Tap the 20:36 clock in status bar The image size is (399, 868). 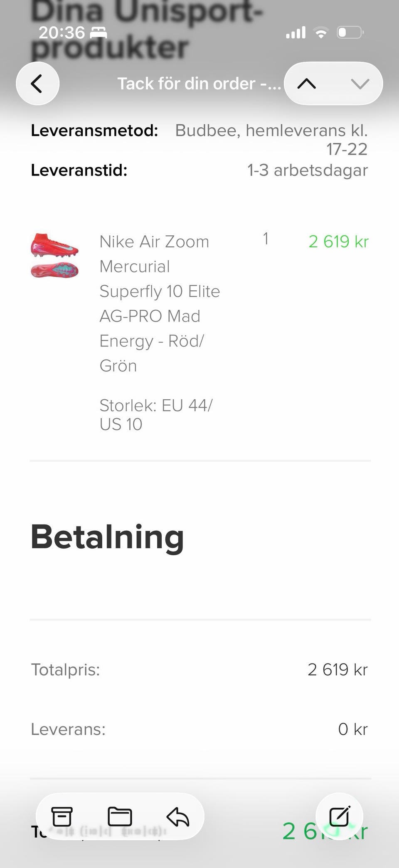tap(62, 32)
